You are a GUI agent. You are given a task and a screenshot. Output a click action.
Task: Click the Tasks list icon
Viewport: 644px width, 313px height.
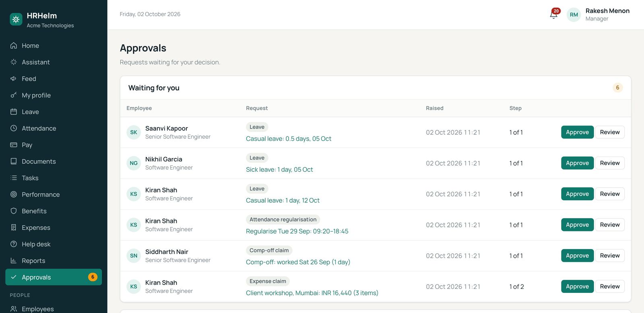point(14,177)
